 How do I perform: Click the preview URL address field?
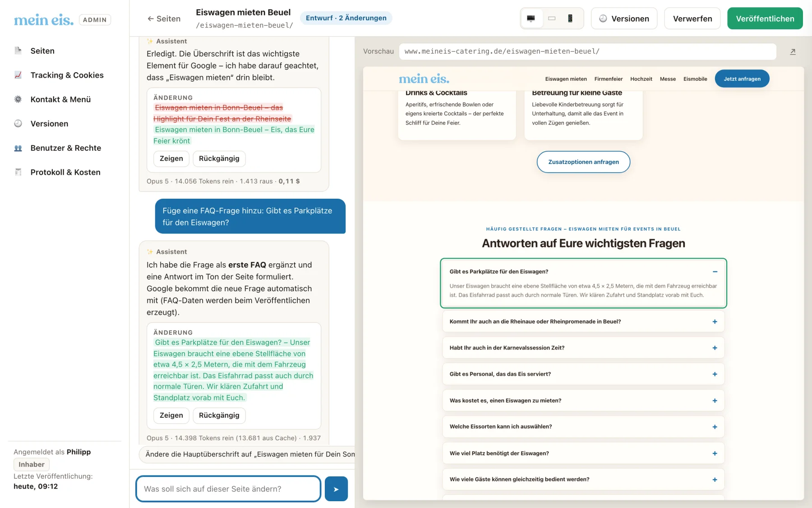click(x=587, y=51)
